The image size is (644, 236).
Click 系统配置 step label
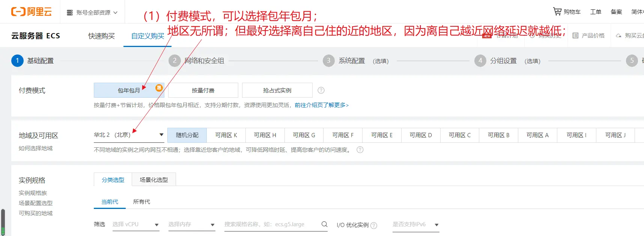click(x=352, y=61)
